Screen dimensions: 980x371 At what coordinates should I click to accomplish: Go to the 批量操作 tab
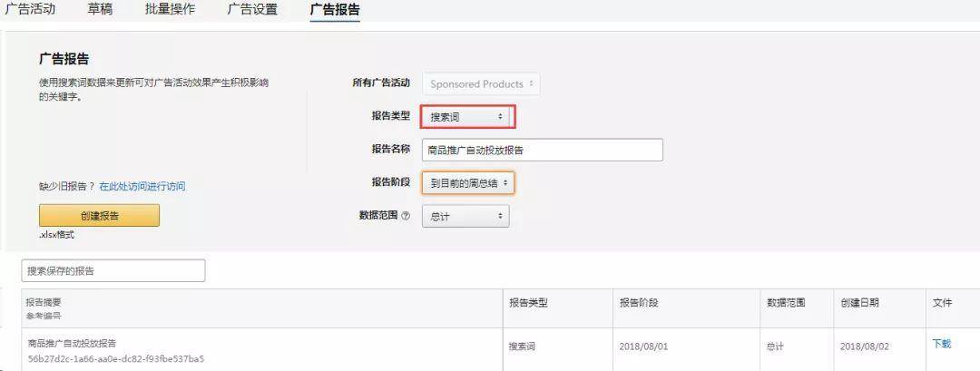coord(170,9)
